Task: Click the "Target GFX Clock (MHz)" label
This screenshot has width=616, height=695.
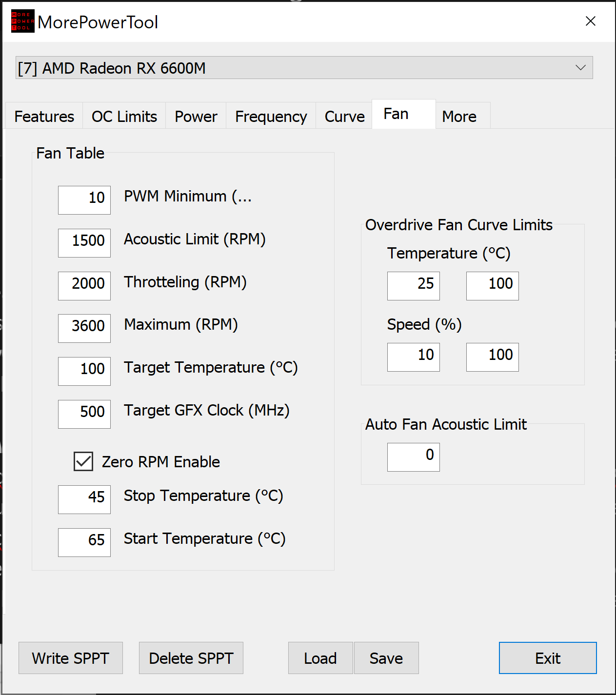Action: click(207, 411)
